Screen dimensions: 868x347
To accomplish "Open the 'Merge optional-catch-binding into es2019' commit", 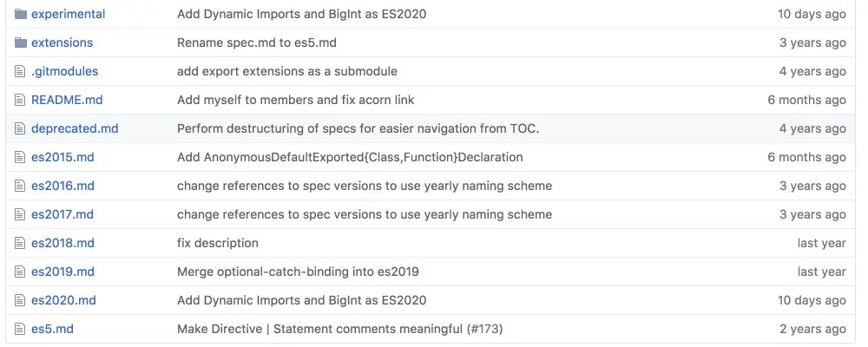I will [298, 272].
